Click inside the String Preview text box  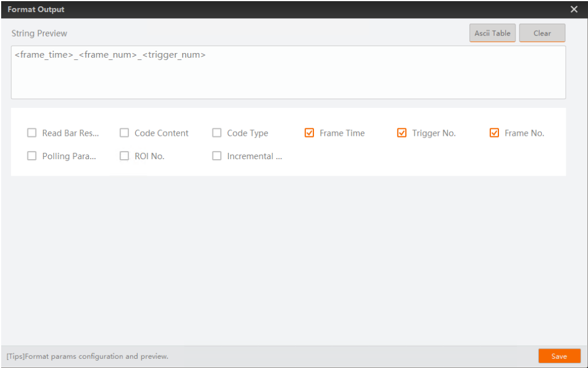tap(288, 72)
